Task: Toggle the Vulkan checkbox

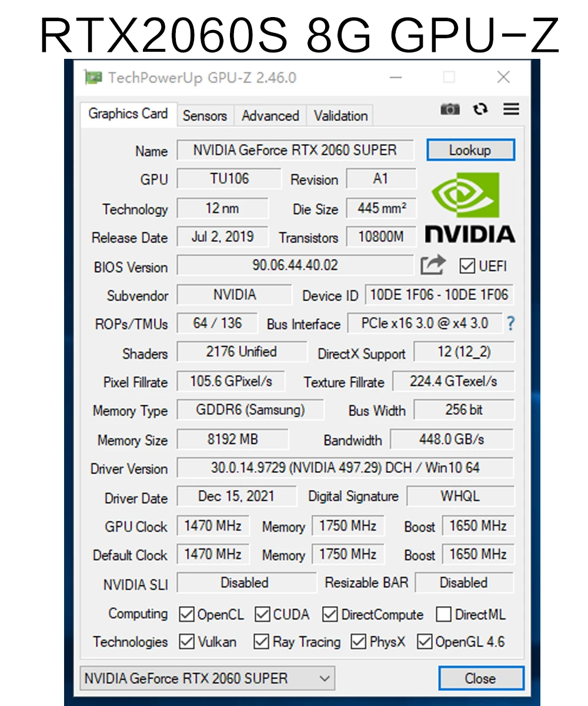Action: (186, 642)
